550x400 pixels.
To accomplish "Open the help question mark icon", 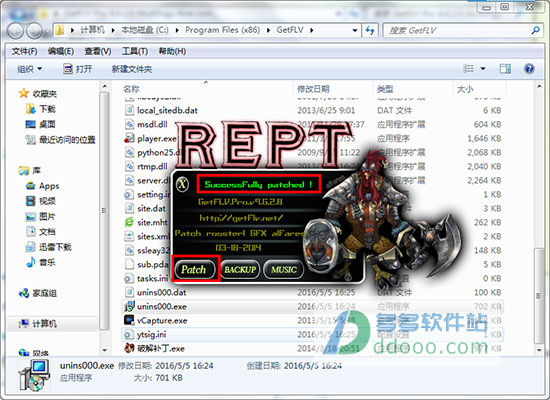I will click(x=529, y=69).
